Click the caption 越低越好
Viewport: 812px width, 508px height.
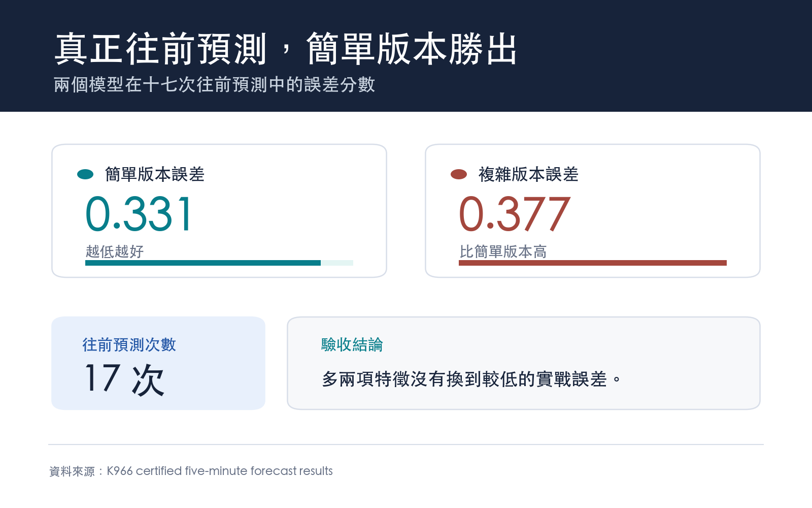pyautogui.click(x=115, y=251)
